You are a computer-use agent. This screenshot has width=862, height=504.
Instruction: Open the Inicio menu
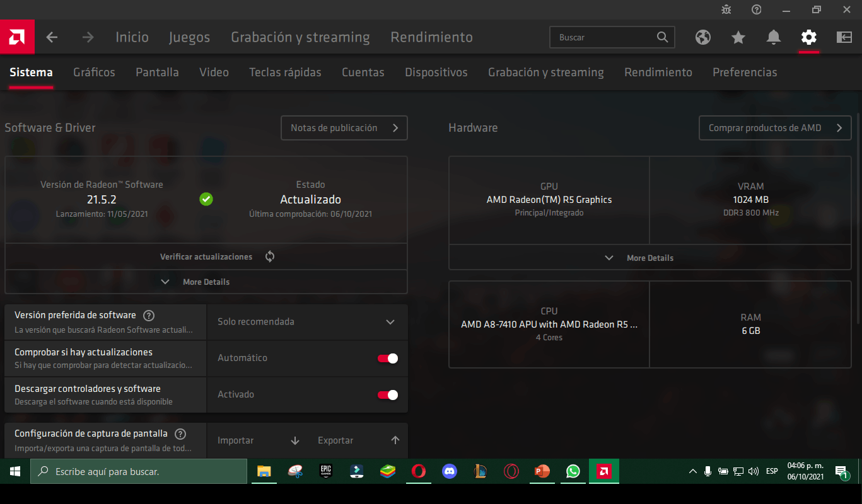pyautogui.click(x=132, y=37)
